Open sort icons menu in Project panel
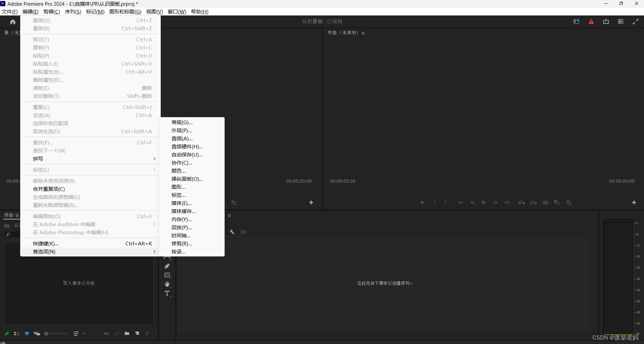Screen dimensions: 644x344 pos(76,334)
